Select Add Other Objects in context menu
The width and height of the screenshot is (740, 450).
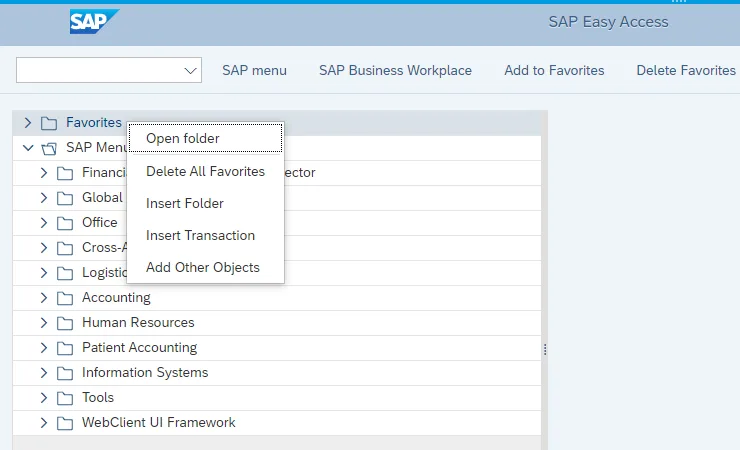(206, 267)
